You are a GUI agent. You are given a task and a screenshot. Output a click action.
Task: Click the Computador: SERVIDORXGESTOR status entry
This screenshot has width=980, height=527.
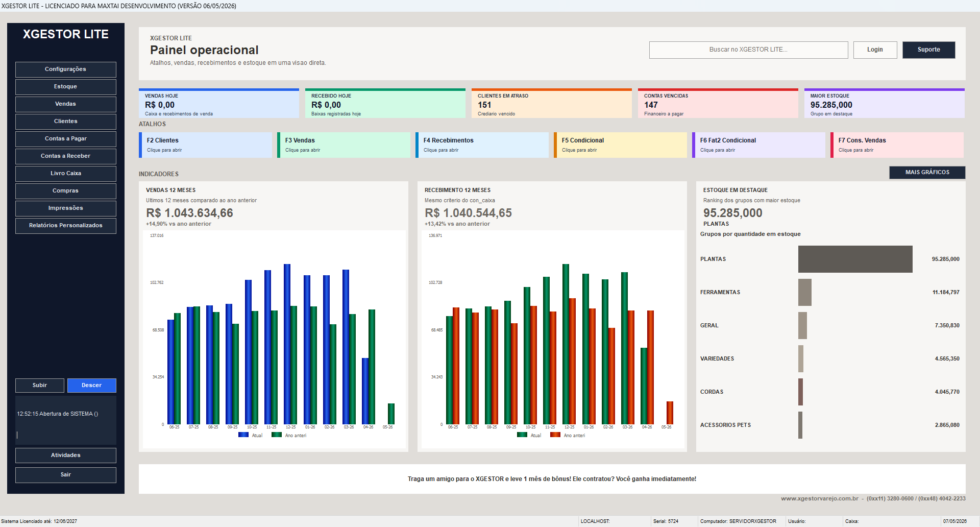(x=738, y=521)
